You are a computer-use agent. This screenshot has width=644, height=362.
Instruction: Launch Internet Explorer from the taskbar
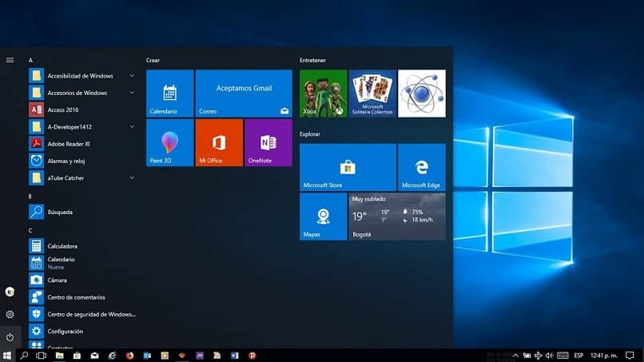click(x=112, y=356)
